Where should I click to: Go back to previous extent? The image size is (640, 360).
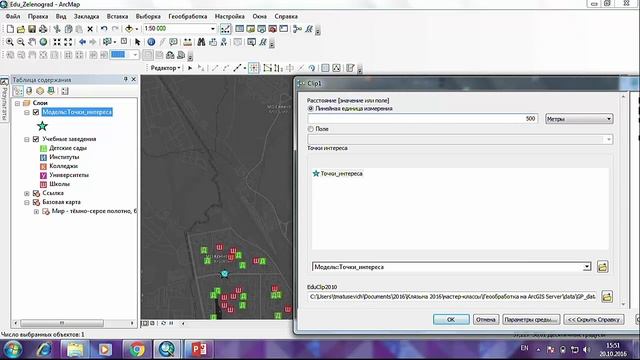[82, 42]
